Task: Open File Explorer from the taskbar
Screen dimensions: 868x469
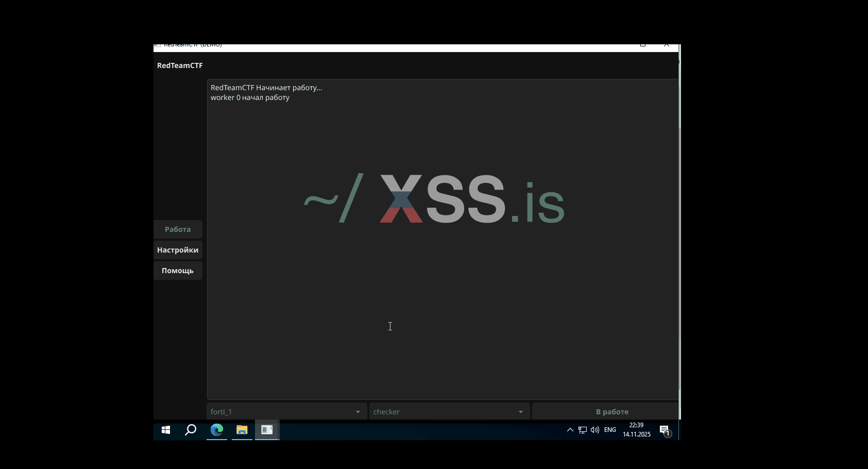Action: [242, 430]
